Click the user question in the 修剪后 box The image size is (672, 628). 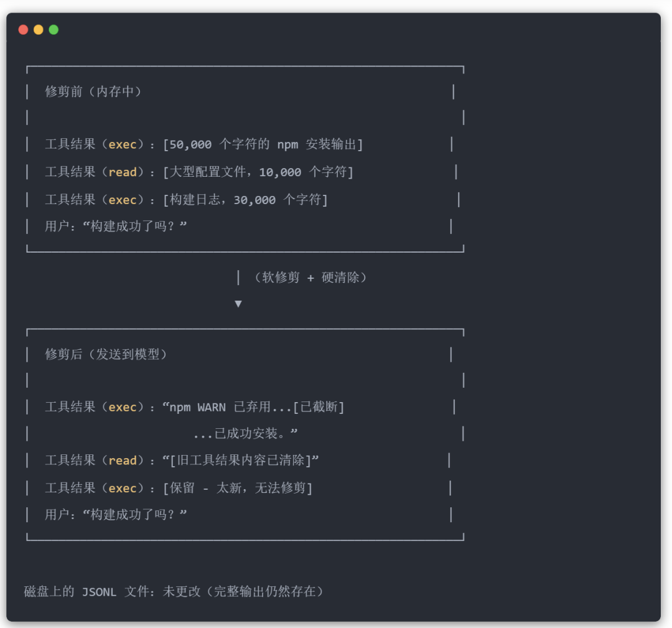point(116,515)
